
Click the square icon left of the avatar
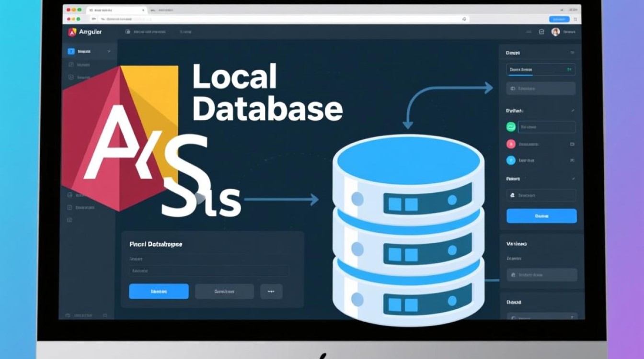pos(541,32)
